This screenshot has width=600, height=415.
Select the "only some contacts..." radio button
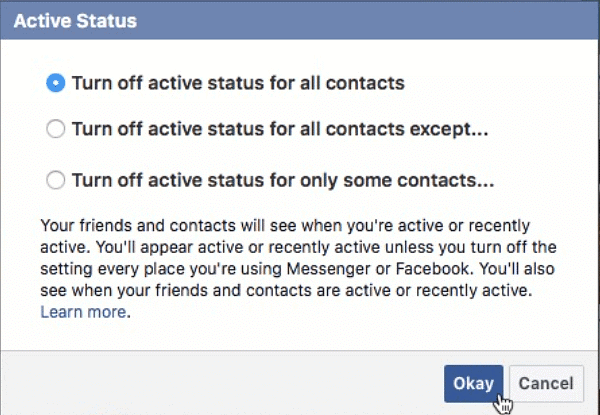click(x=56, y=181)
